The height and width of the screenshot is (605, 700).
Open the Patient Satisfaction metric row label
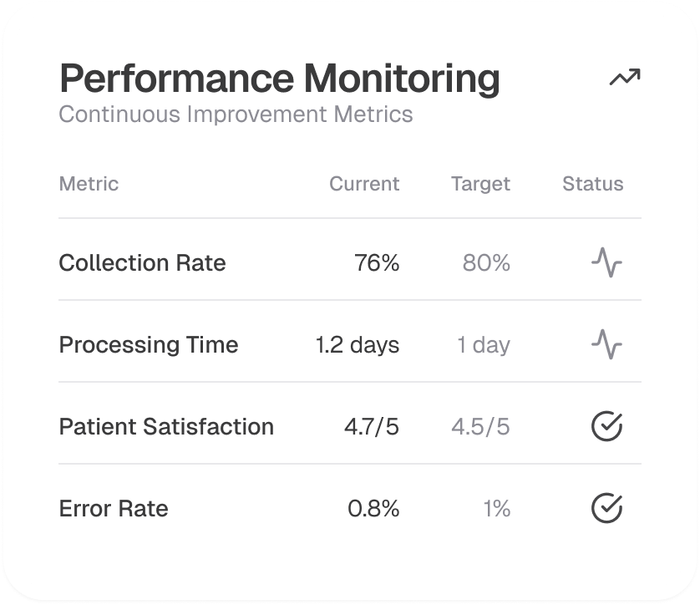pos(166,426)
